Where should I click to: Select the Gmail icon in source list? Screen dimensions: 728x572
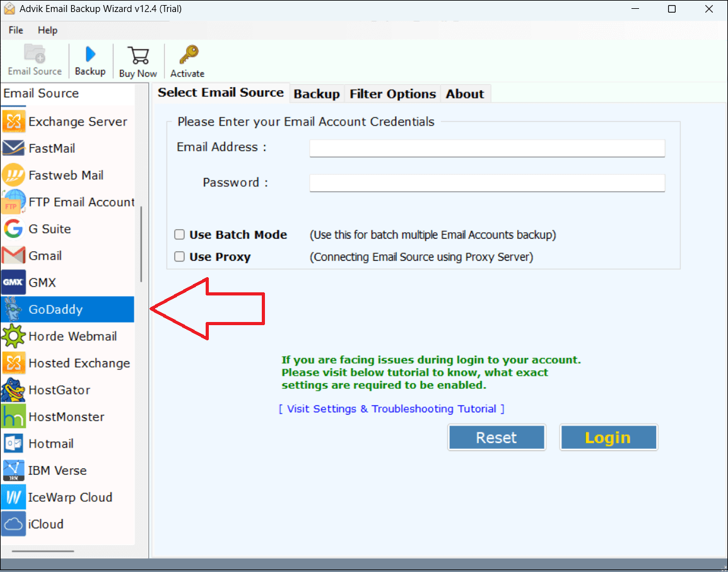pos(13,256)
